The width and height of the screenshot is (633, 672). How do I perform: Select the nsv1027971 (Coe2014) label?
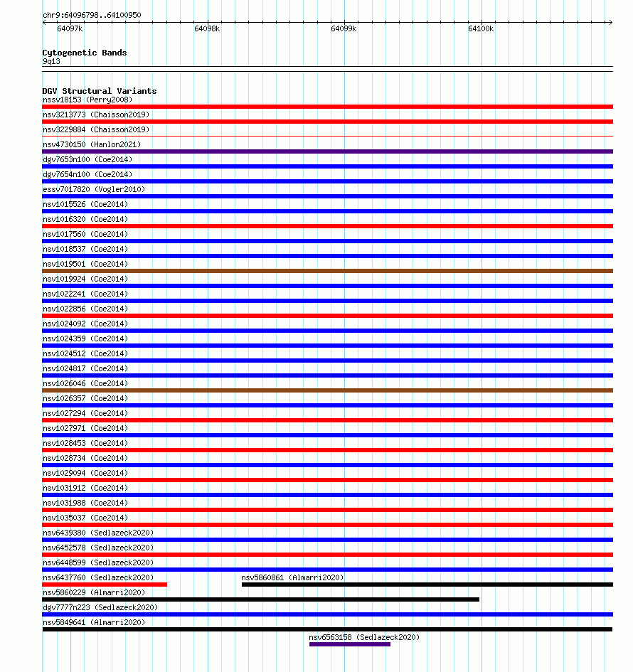(85, 429)
